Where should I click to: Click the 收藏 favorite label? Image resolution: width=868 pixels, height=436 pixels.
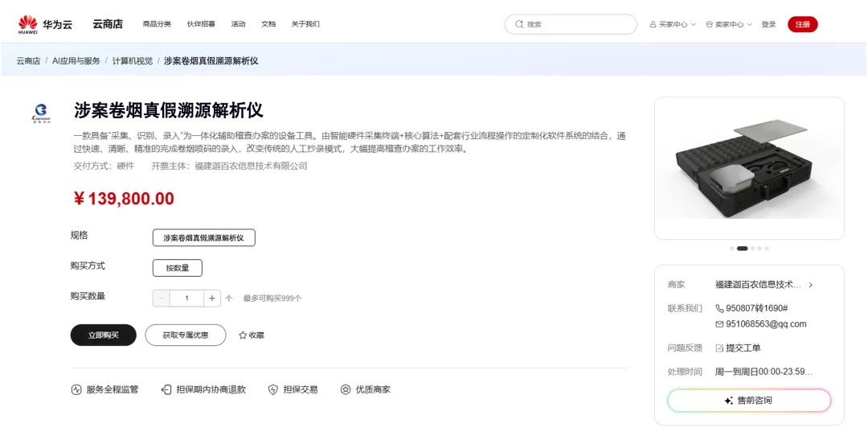(x=256, y=335)
